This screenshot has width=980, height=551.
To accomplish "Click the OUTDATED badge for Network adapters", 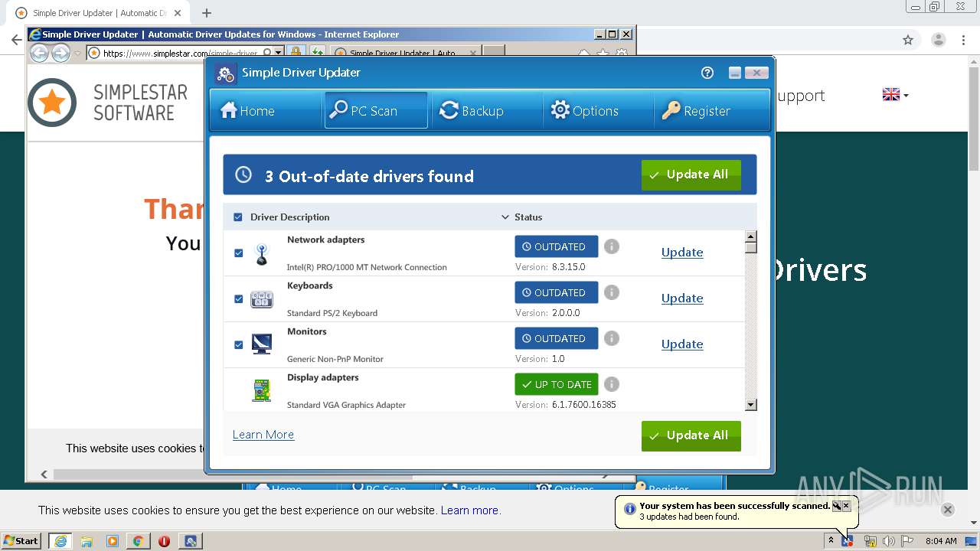I will click(x=557, y=246).
